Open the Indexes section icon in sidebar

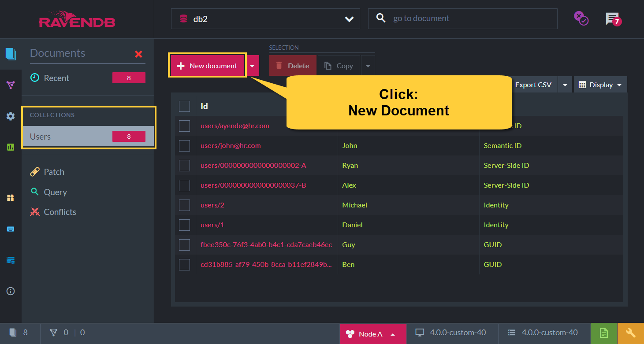(11, 85)
